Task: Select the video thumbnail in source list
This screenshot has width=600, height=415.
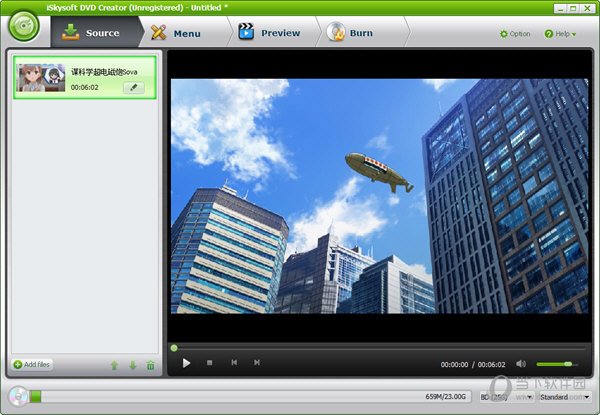Action: point(41,77)
